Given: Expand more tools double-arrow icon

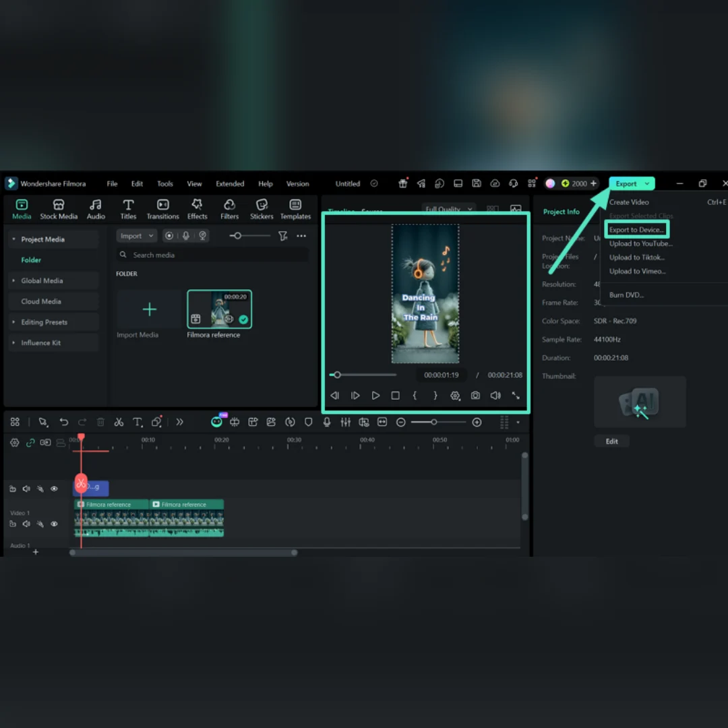Looking at the screenshot, I should [x=180, y=423].
